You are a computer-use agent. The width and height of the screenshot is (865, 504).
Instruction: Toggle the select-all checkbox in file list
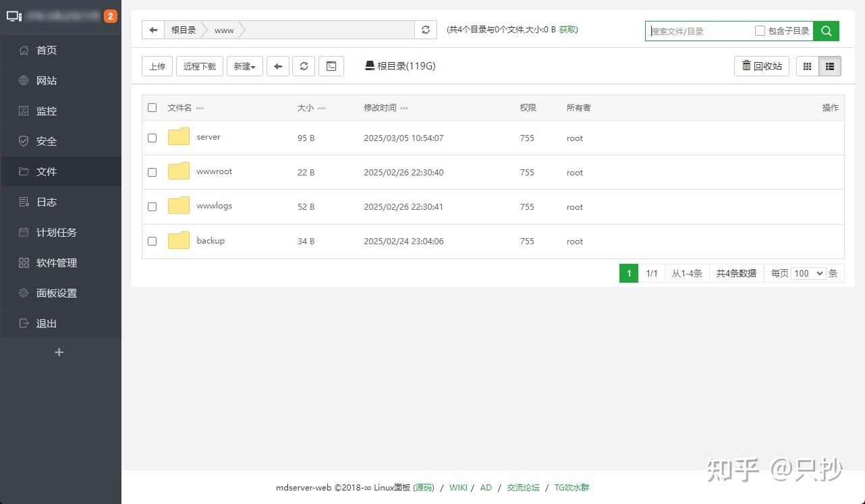pyautogui.click(x=152, y=107)
